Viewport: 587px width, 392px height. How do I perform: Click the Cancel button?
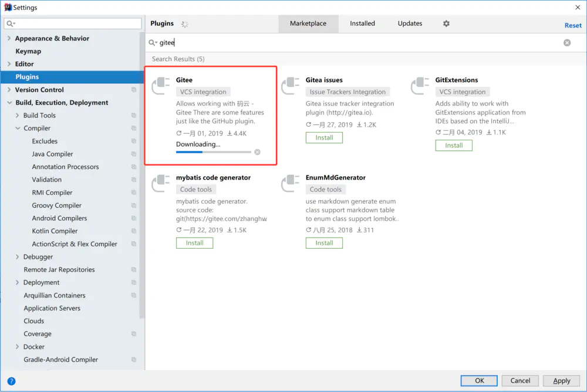pos(520,381)
